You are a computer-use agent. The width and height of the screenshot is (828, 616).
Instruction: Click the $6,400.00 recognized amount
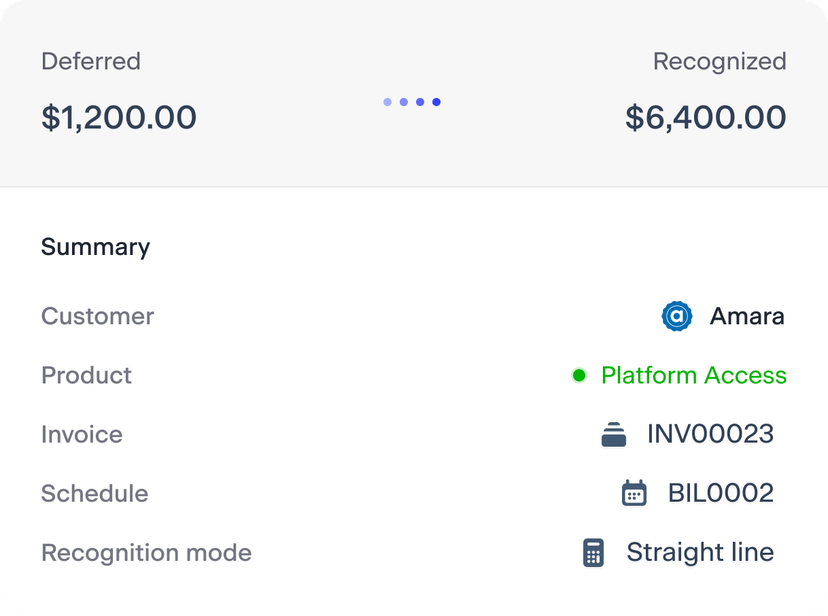(706, 117)
